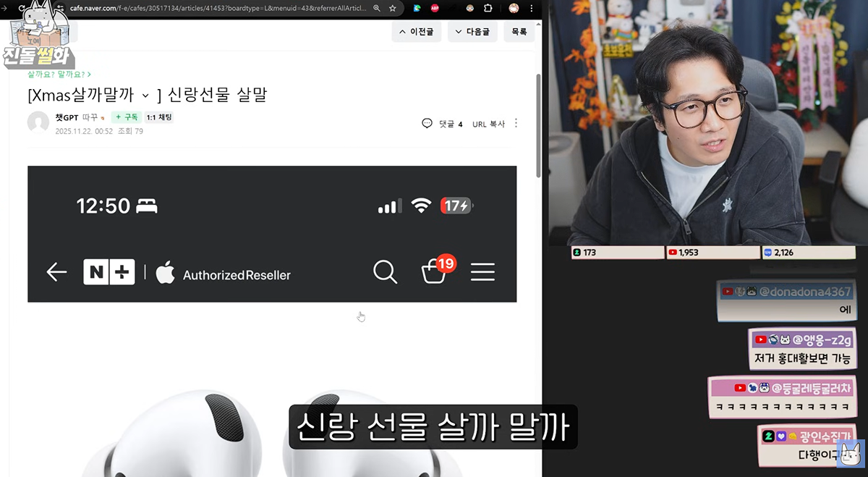Screen dimensions: 868x477
Task: Open the ABP ad blocker extension
Action: [x=435, y=8]
